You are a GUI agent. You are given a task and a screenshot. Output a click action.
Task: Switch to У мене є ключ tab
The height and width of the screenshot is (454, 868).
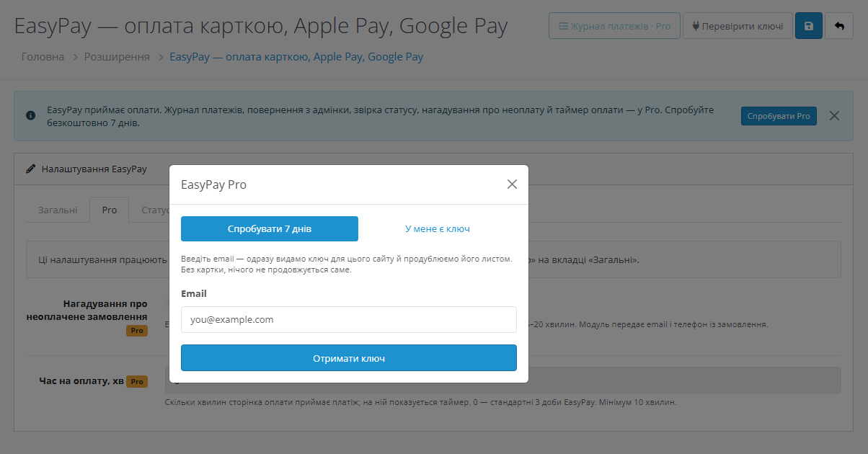tap(438, 228)
